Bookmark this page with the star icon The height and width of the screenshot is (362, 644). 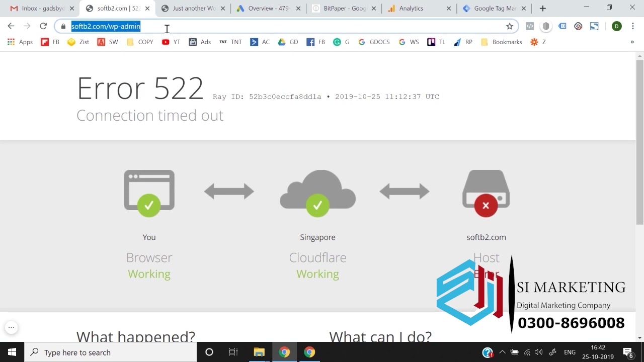click(x=510, y=26)
